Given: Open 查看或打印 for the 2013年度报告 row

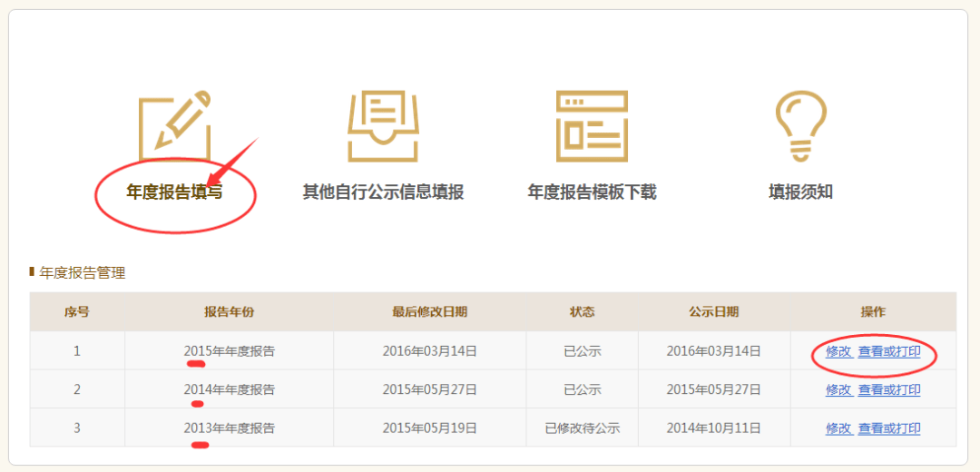Looking at the screenshot, I should tap(889, 428).
